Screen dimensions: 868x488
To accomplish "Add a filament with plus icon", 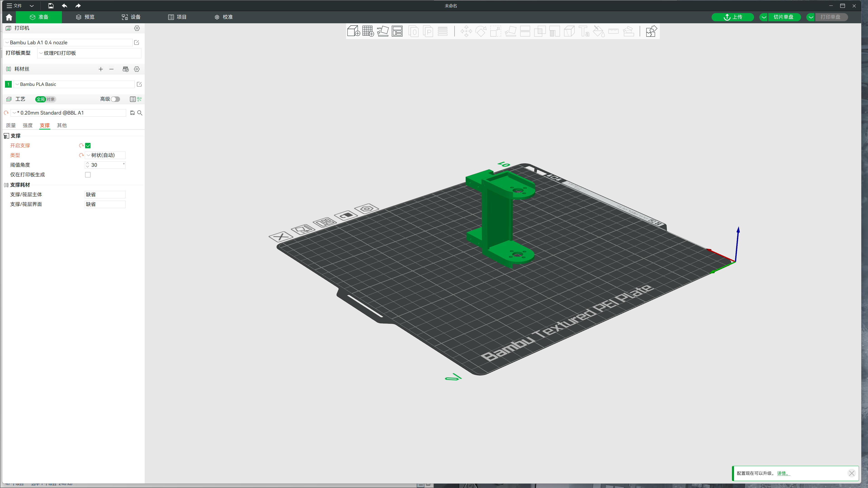I will click(100, 69).
